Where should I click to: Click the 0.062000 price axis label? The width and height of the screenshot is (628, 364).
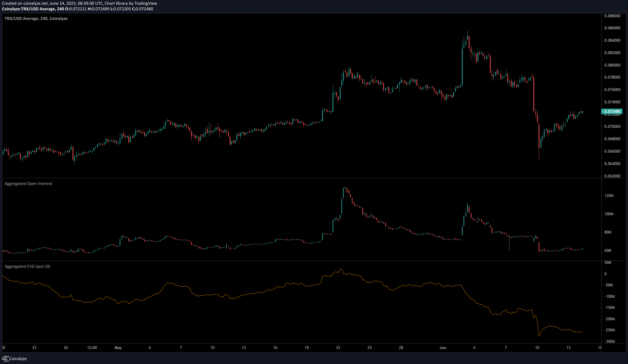pos(612,176)
